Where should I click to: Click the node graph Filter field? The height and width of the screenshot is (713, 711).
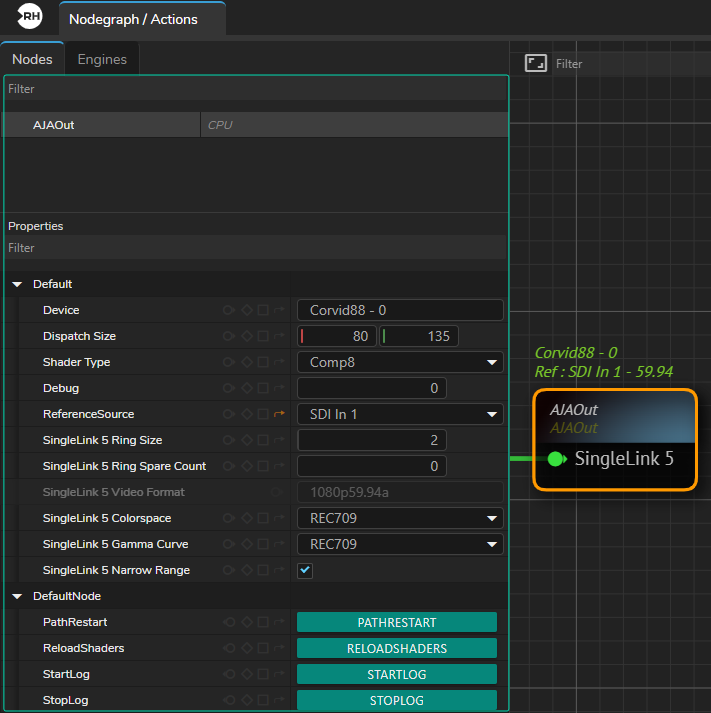tap(632, 64)
